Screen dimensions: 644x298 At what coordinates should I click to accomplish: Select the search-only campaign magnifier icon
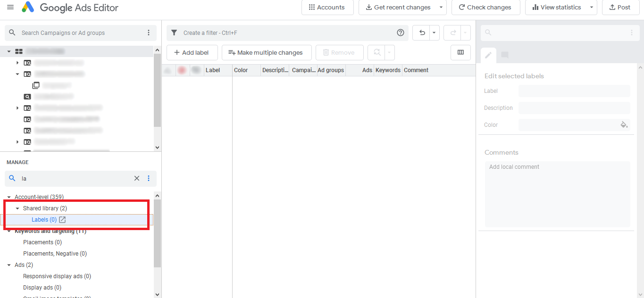pyautogui.click(x=27, y=97)
